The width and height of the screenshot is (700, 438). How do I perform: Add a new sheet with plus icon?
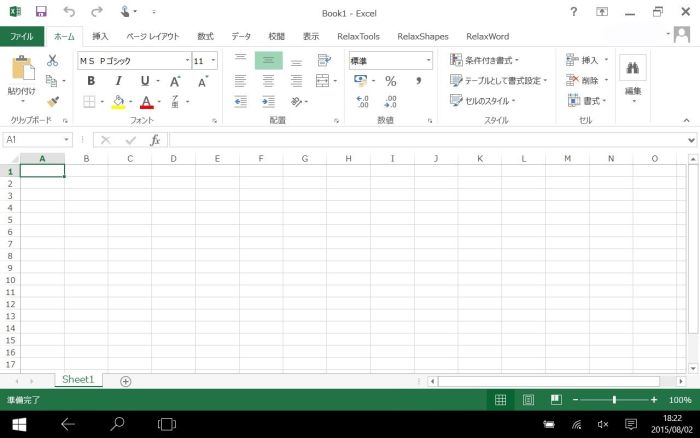[x=126, y=381]
